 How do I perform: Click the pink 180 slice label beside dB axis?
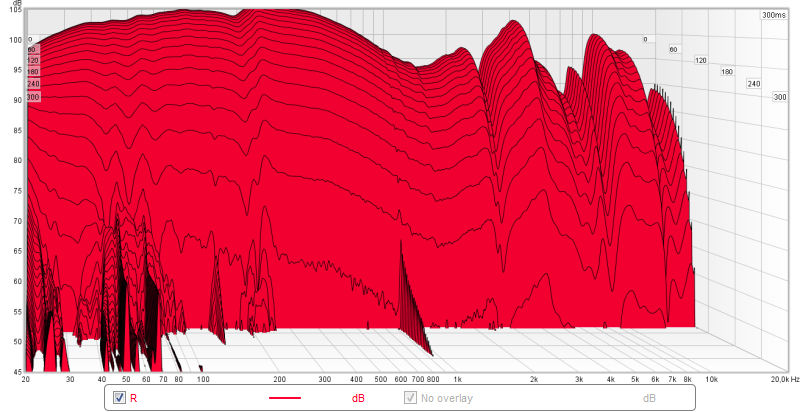point(33,72)
